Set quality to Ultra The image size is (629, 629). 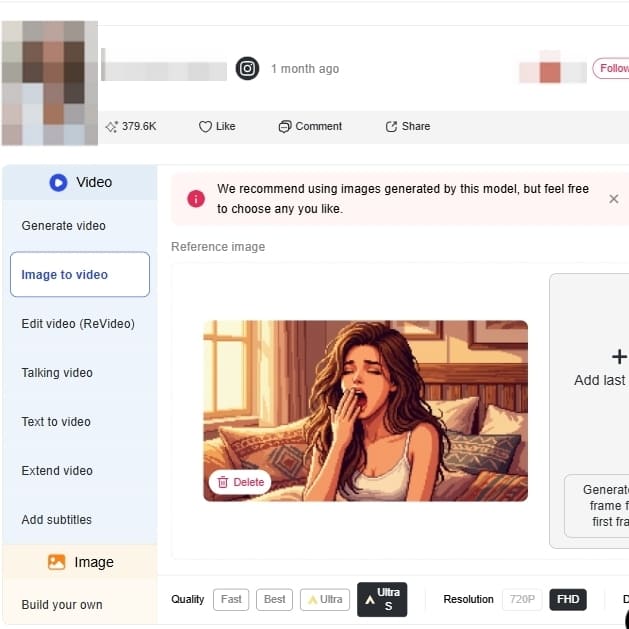tap(325, 599)
